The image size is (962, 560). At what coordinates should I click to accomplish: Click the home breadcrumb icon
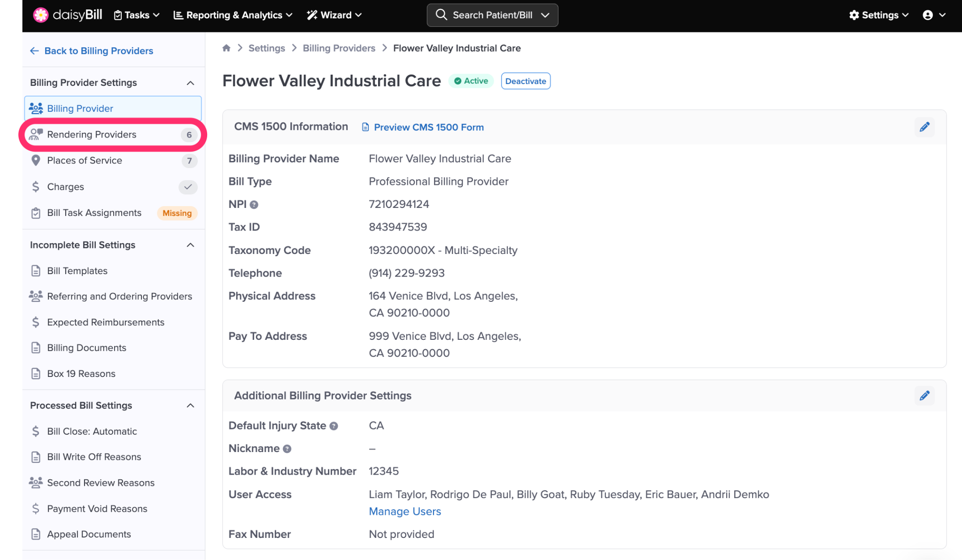coord(226,48)
